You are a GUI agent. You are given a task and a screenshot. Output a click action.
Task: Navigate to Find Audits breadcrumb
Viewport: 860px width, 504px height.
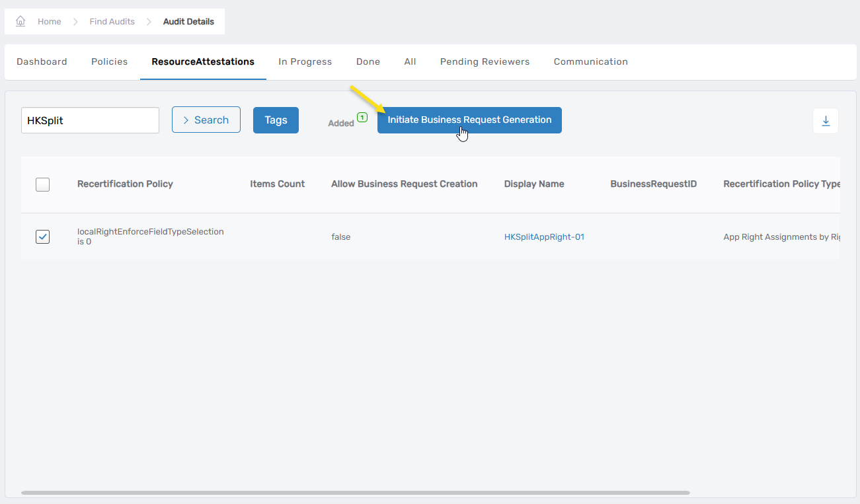112,22
